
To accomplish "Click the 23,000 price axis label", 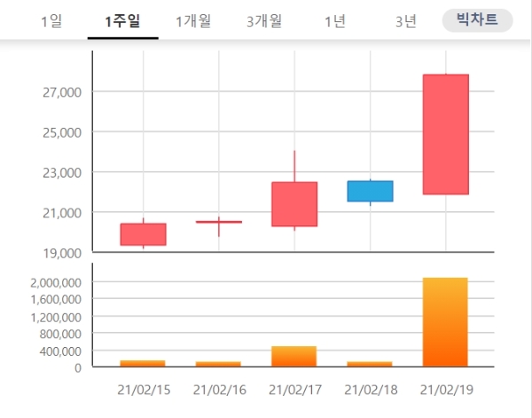I will click(62, 173).
